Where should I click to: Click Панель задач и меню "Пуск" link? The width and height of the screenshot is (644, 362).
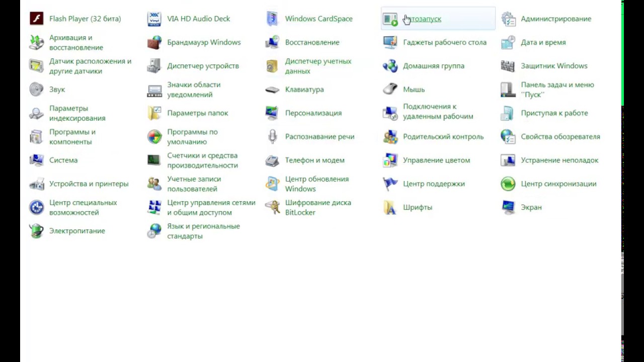557,89
